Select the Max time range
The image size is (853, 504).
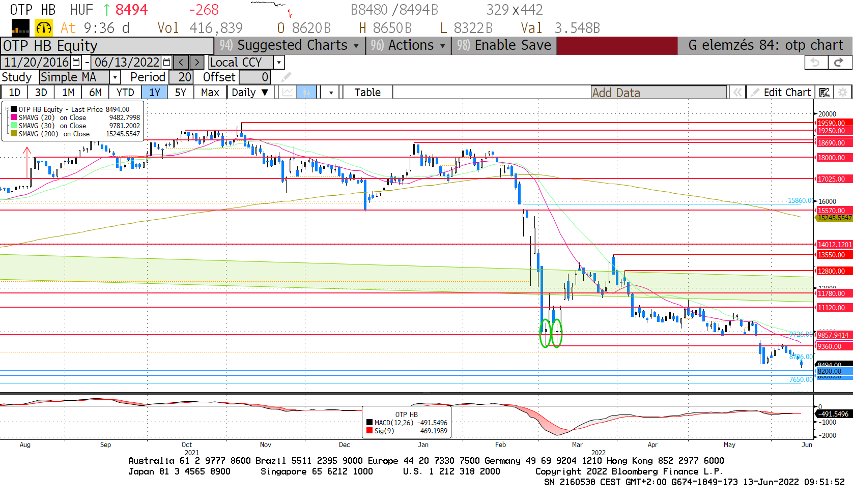click(x=210, y=92)
